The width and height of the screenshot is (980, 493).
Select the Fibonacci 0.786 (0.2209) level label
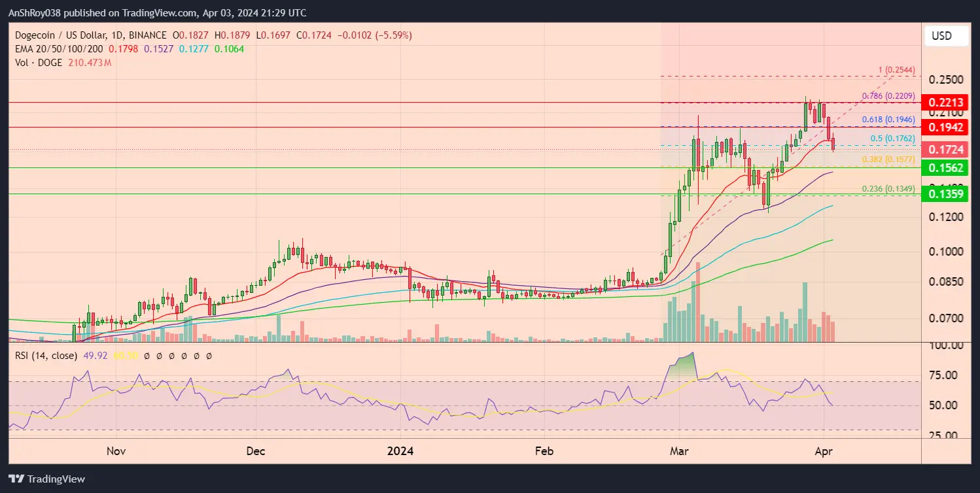888,96
